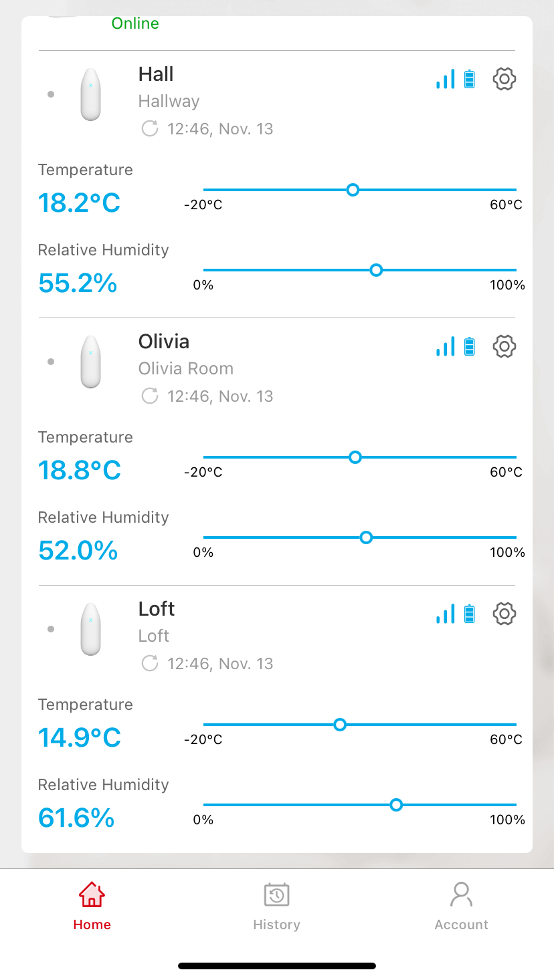Tap Olivia sensor battery icon
Screen dimensions: 554x980
pyautogui.click(x=470, y=346)
